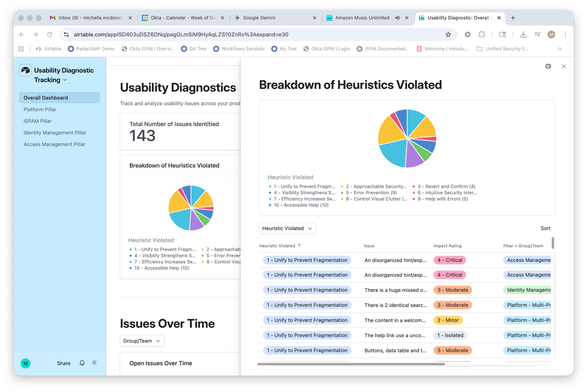Click the horizontal scrollbar under the table

[x=351, y=364]
